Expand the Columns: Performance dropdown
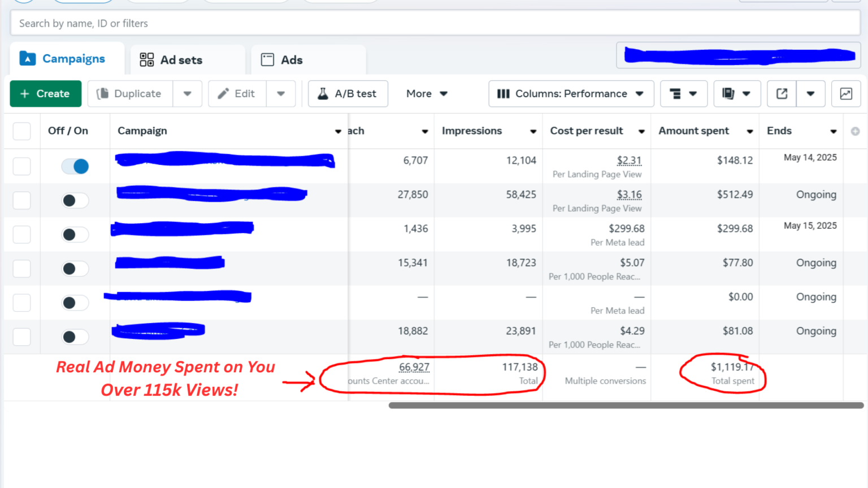 point(571,94)
